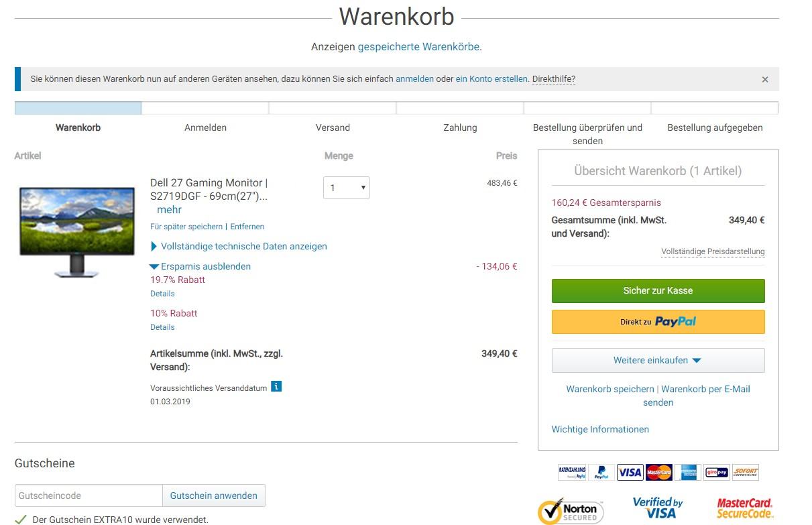Viewport: 812px width, 525px height.
Task: Click the MasterCard payment logo icon
Action: coord(659,473)
